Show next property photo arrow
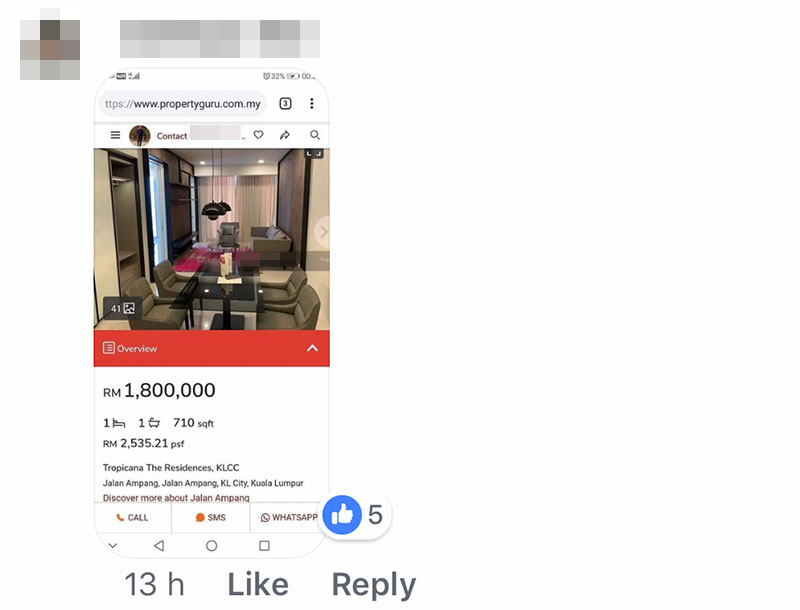 click(322, 232)
